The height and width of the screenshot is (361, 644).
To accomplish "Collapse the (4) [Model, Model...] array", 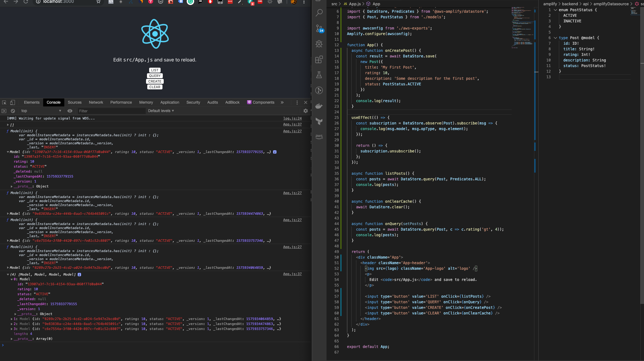I will point(8,274).
